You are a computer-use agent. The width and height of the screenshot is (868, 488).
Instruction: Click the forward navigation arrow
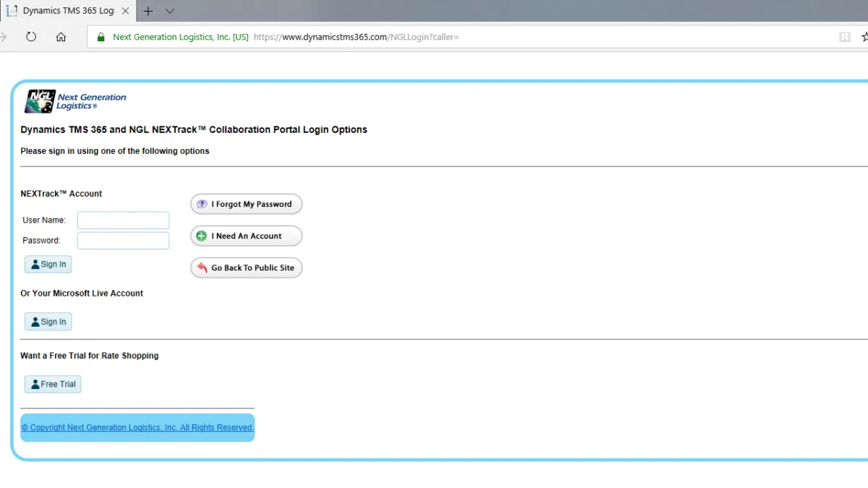pos(4,37)
